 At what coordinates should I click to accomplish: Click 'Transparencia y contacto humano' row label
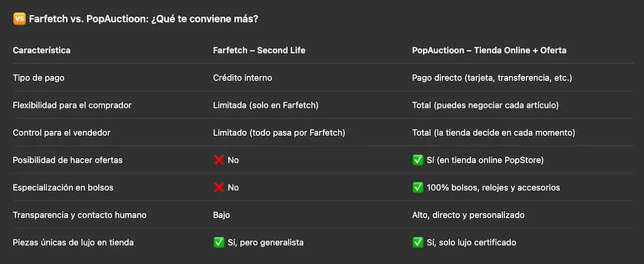tap(80, 215)
